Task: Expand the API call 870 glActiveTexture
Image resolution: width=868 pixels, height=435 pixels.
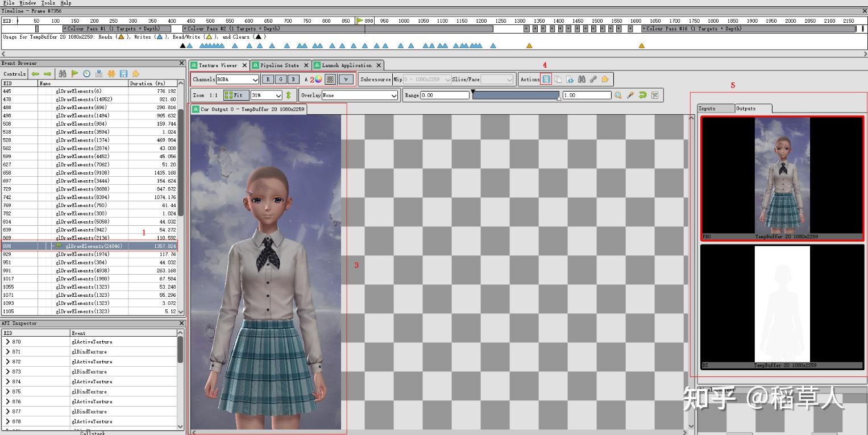Action: pos(7,342)
